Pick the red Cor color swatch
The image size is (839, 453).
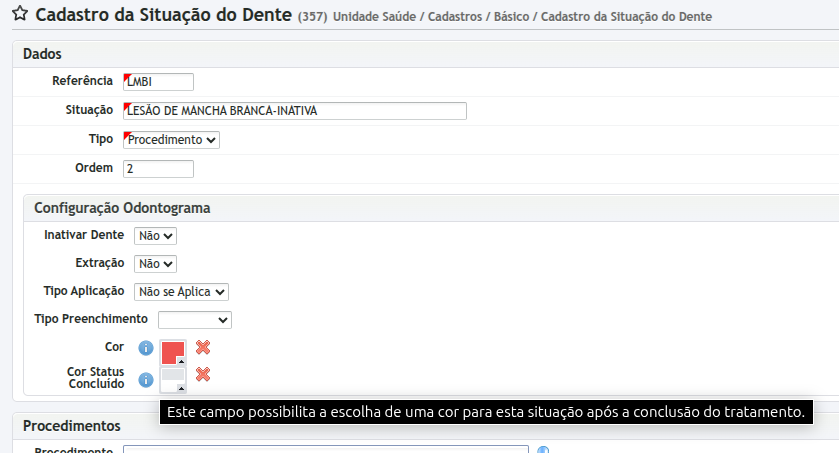pyautogui.click(x=172, y=353)
